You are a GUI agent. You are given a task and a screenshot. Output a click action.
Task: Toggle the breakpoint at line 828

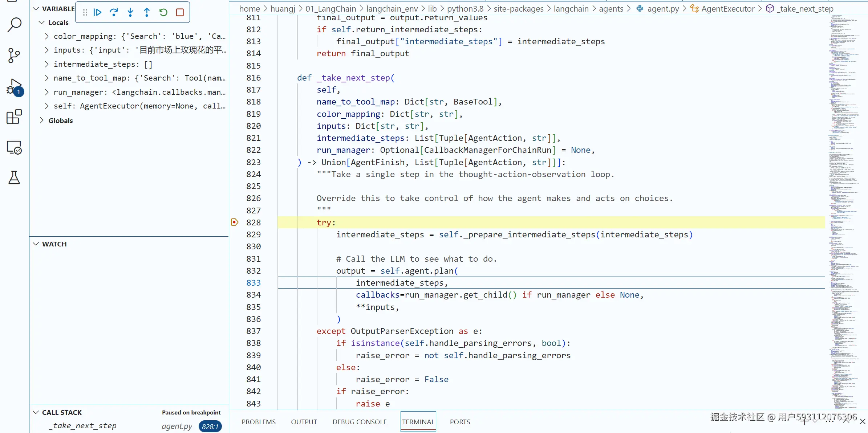(x=235, y=222)
